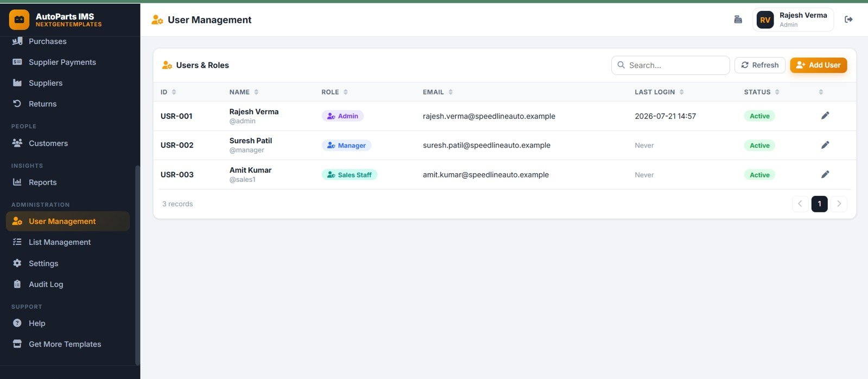Image resolution: width=868 pixels, height=379 pixels.
Task: Go to pagination page 1
Action: point(819,204)
